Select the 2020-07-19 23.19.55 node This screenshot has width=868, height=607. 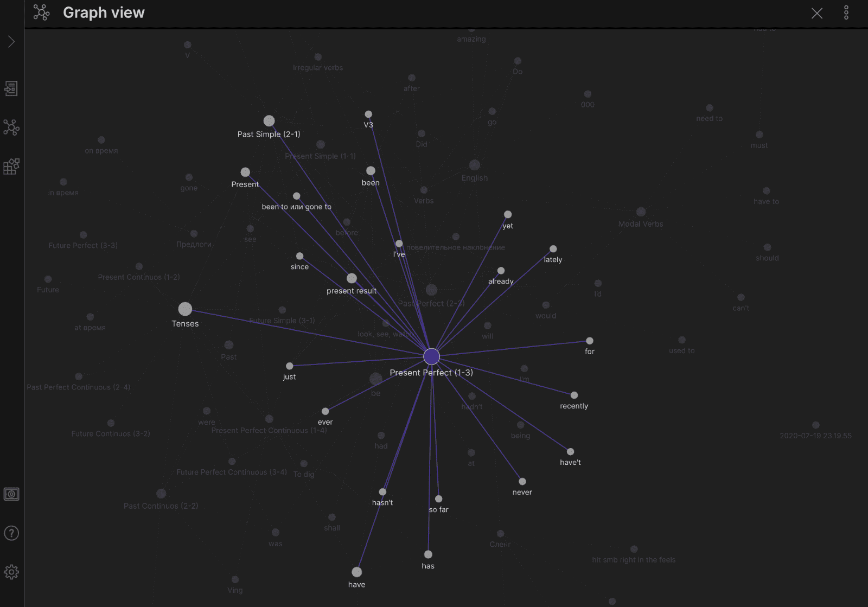click(x=816, y=425)
